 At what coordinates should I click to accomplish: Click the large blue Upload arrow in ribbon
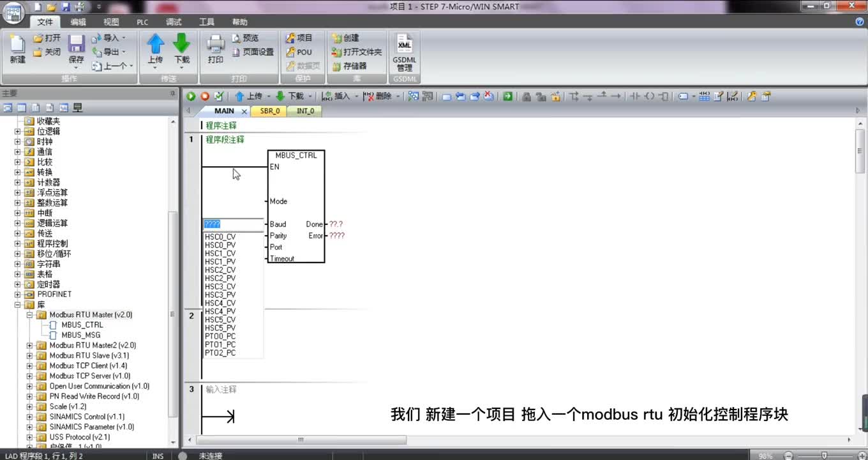point(155,43)
